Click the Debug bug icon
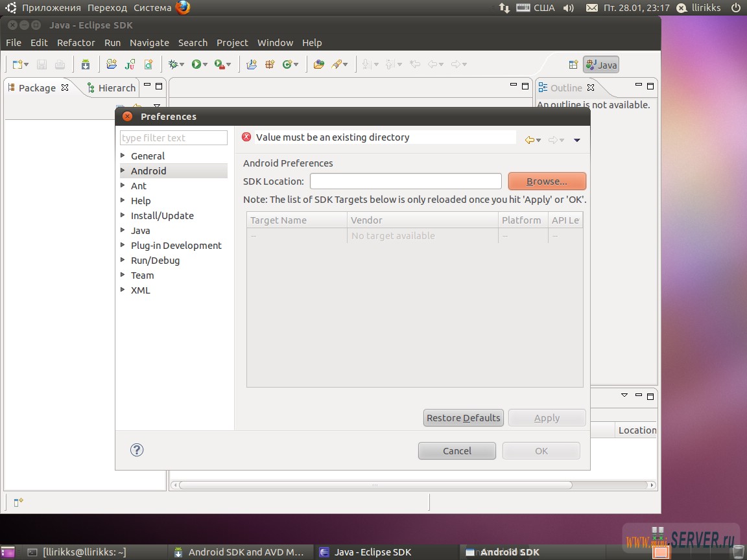This screenshot has width=747, height=560. [x=173, y=64]
